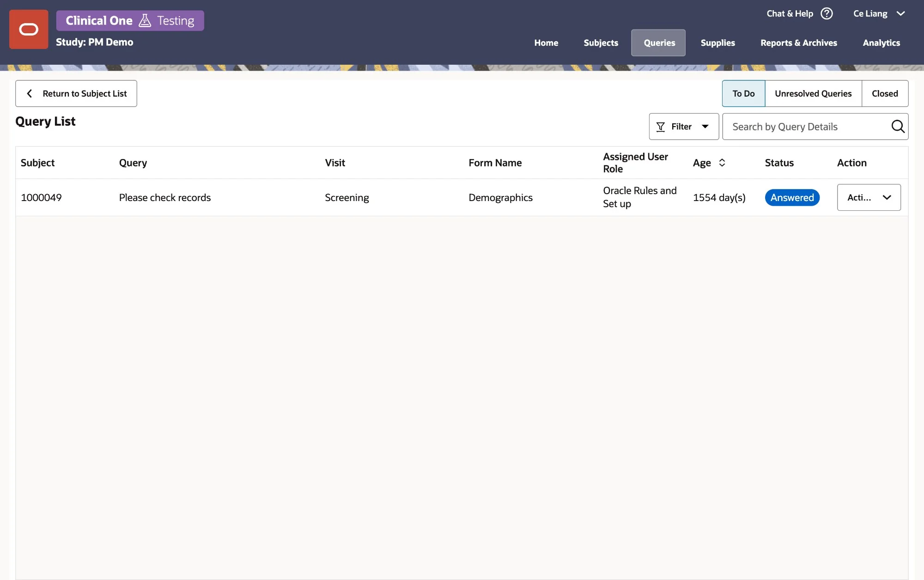924x580 pixels.
Task: Click the Chat & Help link
Action: 790,13
